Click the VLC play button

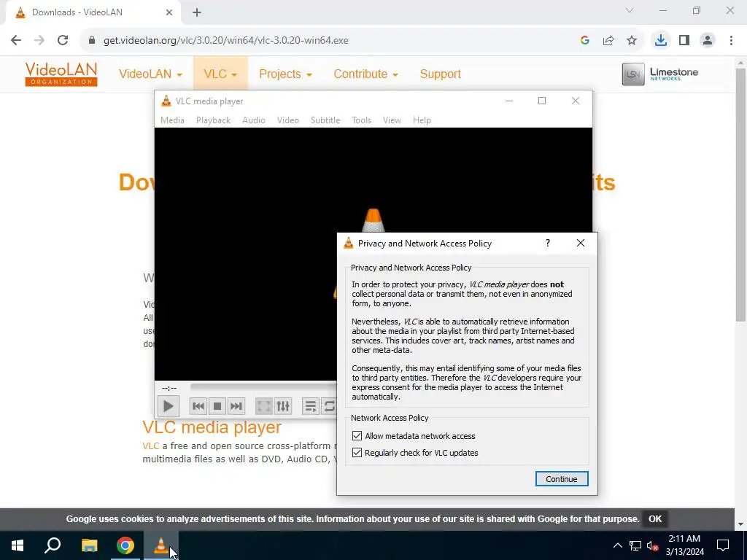169,406
